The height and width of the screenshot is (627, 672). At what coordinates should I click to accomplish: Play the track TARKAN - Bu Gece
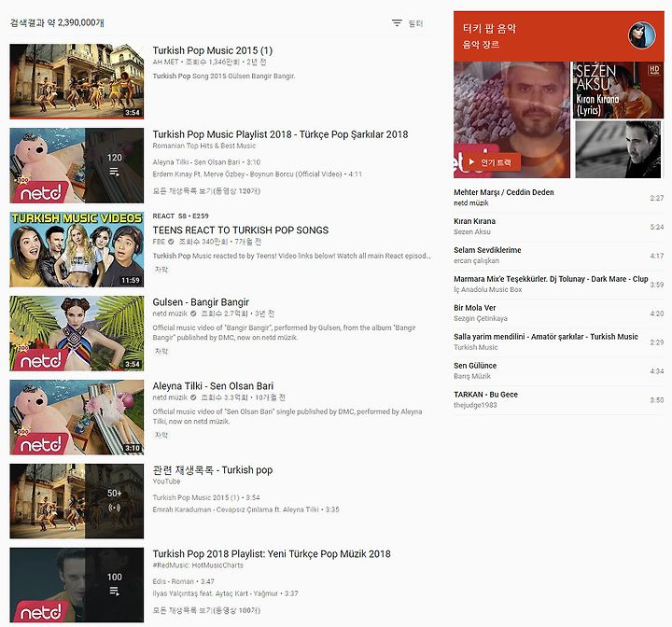point(559,399)
